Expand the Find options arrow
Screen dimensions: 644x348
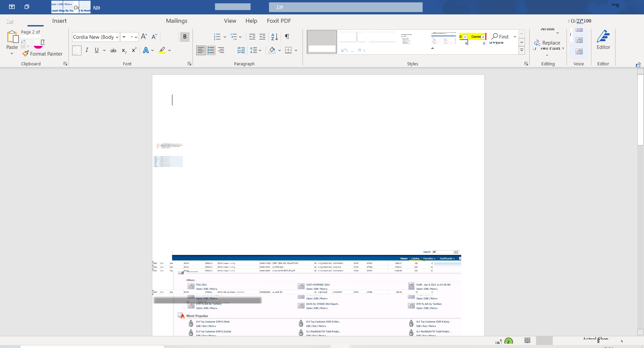tap(515, 37)
